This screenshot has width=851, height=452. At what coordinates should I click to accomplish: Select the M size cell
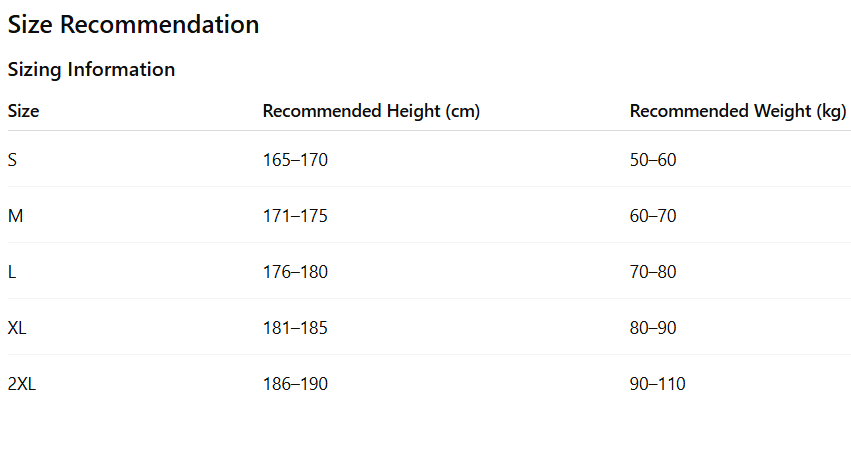(15, 216)
